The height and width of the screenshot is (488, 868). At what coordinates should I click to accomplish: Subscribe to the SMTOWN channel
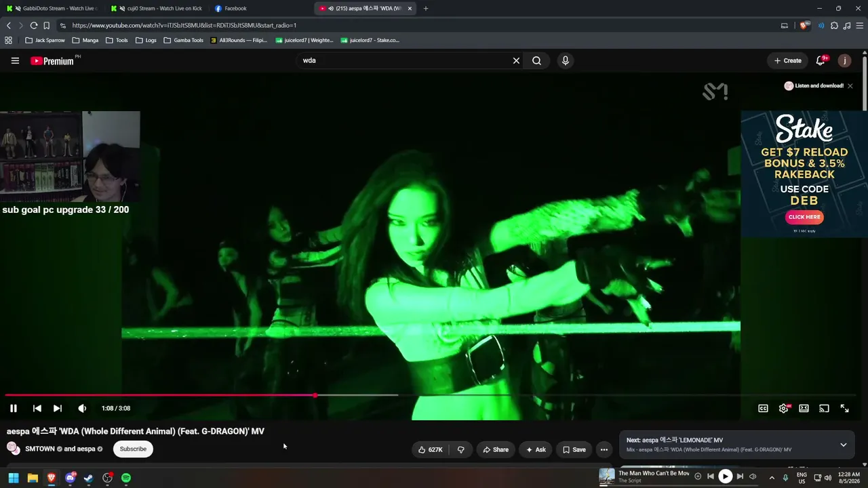pyautogui.click(x=133, y=449)
